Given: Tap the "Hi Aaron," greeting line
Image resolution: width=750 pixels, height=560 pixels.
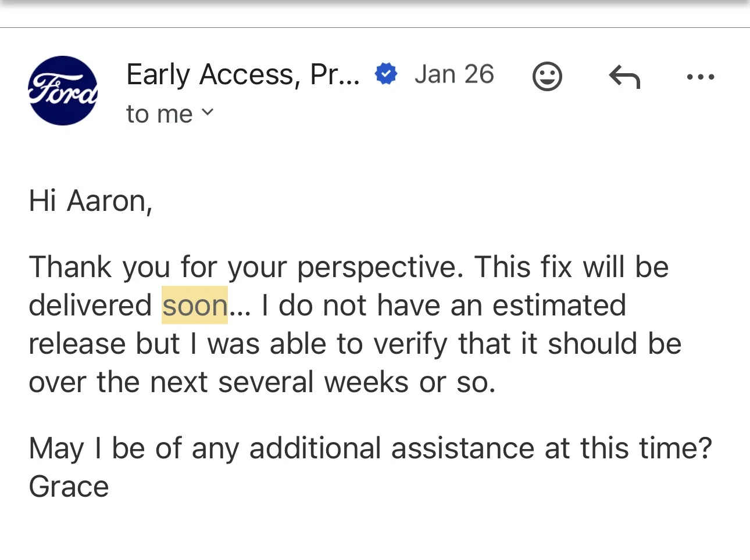Looking at the screenshot, I should 91,201.
